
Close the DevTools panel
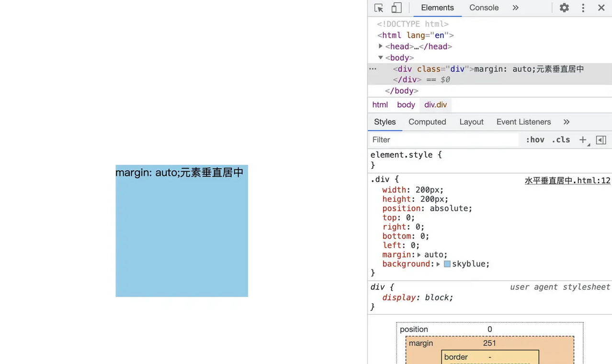coord(601,8)
